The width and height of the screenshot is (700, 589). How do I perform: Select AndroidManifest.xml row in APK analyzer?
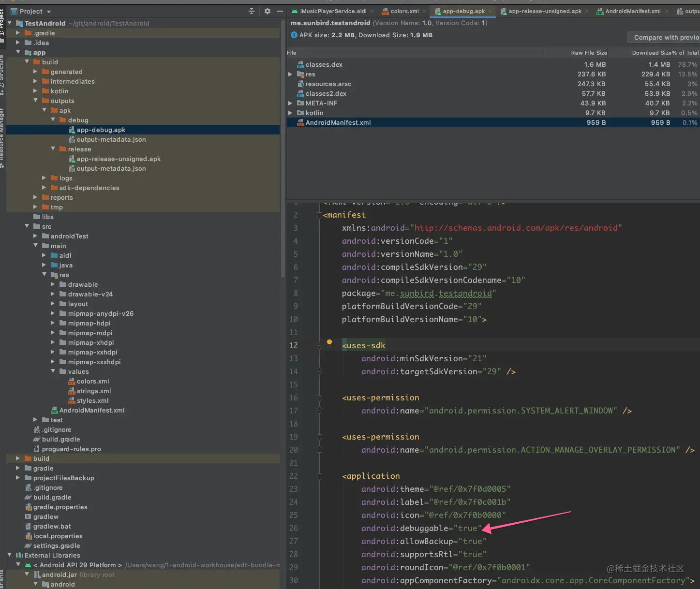tap(493, 122)
